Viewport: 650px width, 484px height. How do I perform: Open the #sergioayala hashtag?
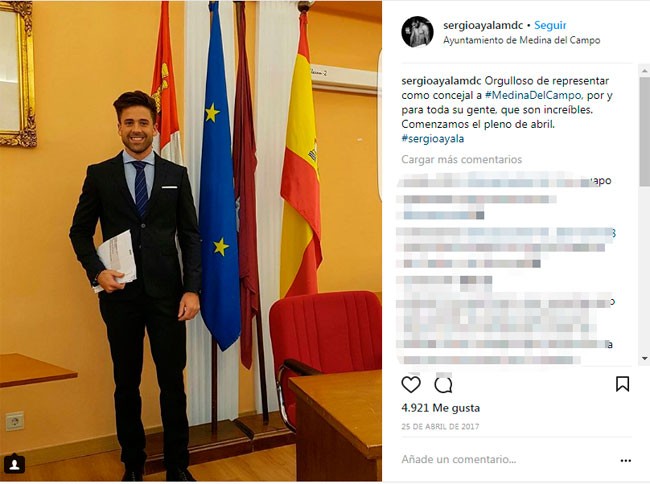[x=432, y=138]
